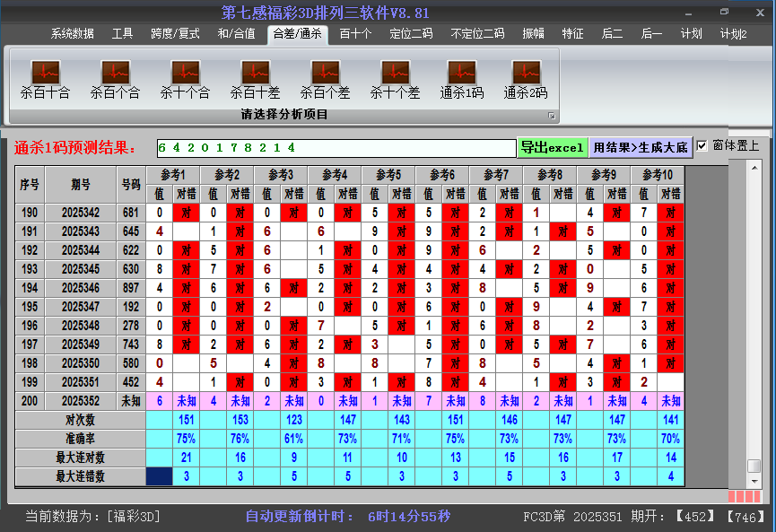This screenshot has height=532, width=776.
Task: Open the 工具 menu
Action: 123,33
